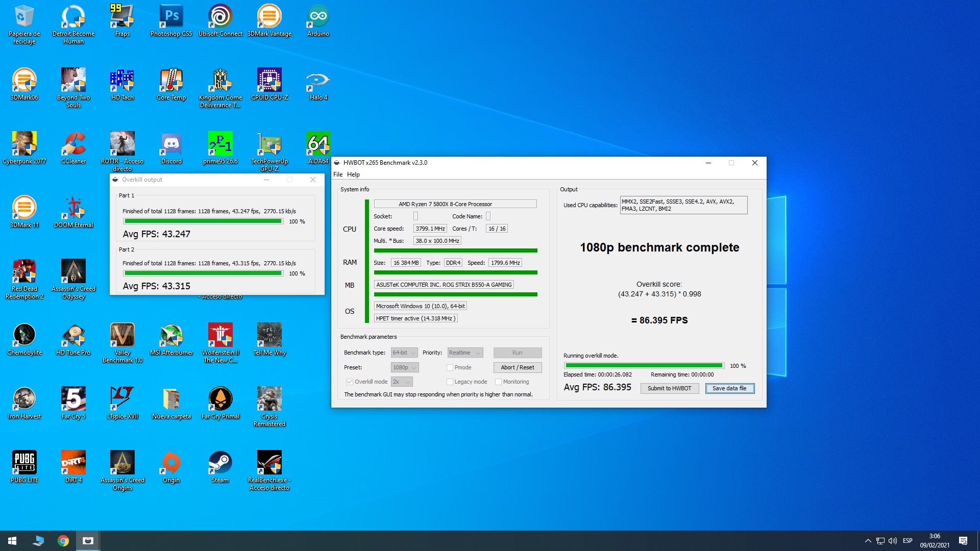Select Valley Benchmark 1.0 desktop icon

pyautogui.click(x=122, y=343)
